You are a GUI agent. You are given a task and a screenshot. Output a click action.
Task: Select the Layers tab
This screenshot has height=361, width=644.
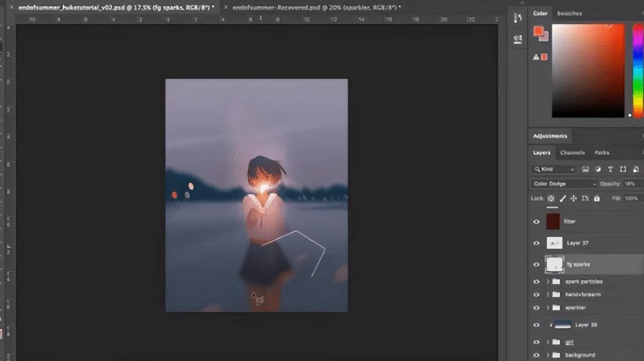[542, 153]
